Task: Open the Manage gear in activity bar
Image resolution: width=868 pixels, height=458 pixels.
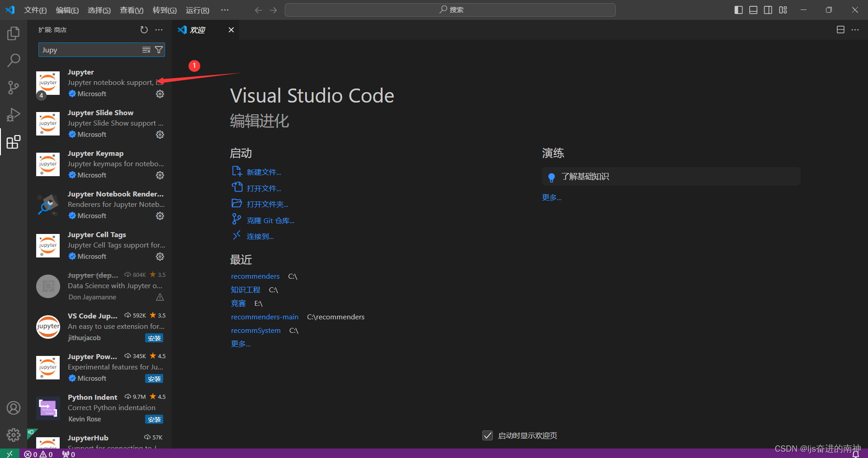Action: click(14, 435)
